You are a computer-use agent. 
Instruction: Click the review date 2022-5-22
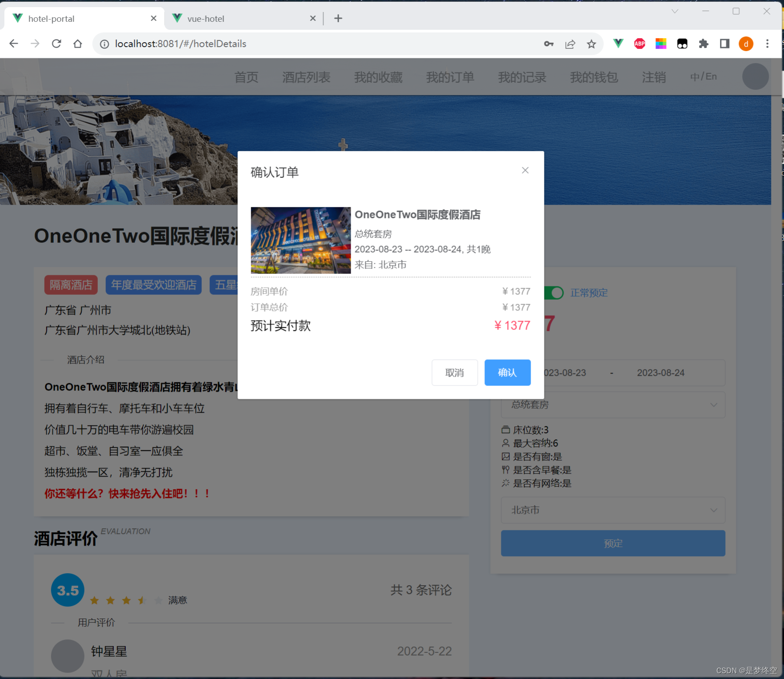(424, 651)
